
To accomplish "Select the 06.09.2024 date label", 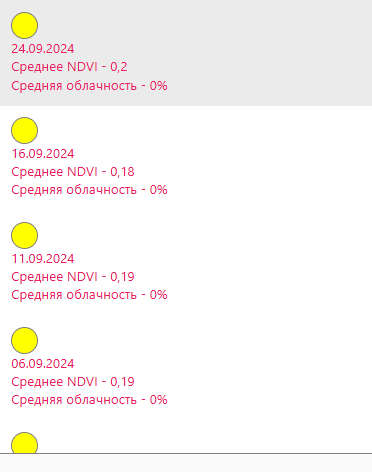I will pyautogui.click(x=43, y=364).
